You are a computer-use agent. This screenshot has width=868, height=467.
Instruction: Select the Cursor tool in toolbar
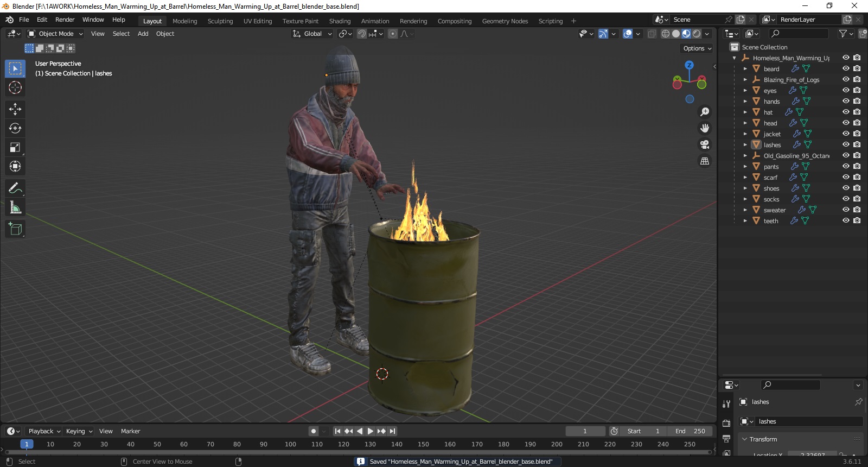pos(15,87)
